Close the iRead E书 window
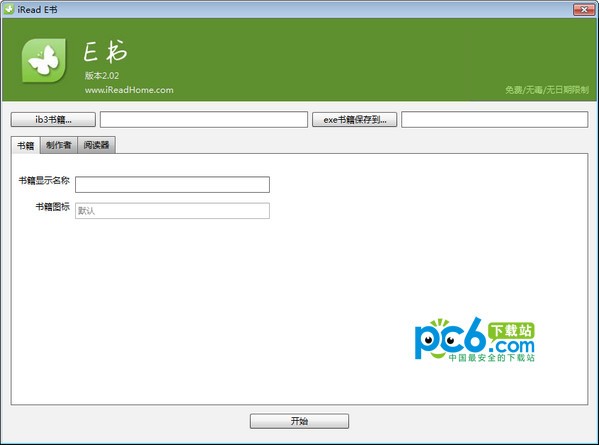The width and height of the screenshot is (599, 445). 584,10
